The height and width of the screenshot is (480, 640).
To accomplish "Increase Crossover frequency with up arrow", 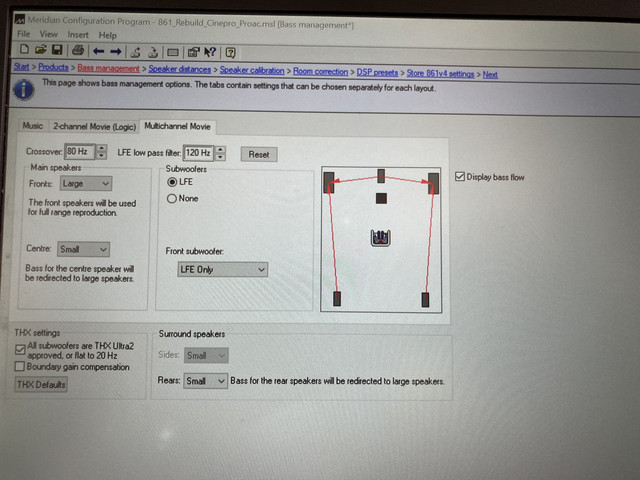I will (x=100, y=149).
